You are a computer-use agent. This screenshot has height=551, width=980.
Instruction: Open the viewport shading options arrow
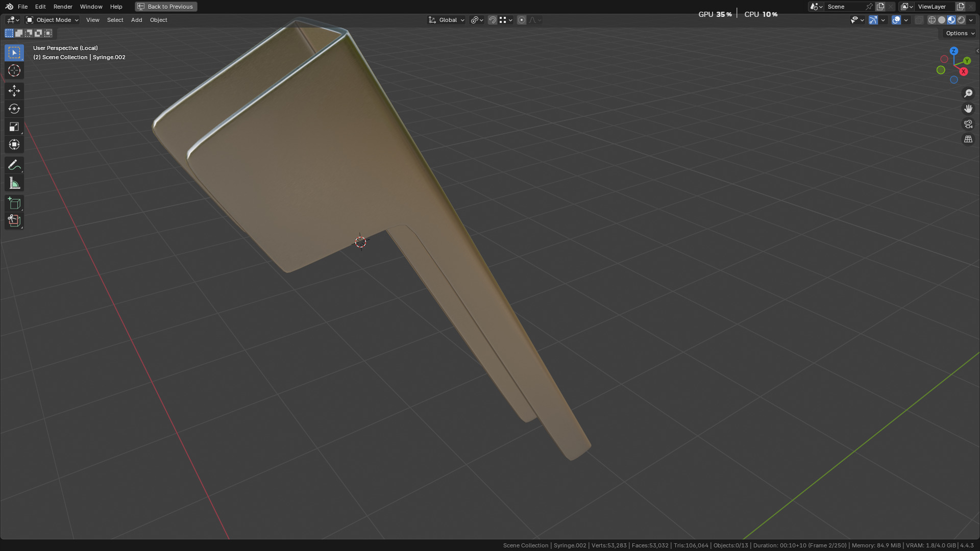point(971,20)
